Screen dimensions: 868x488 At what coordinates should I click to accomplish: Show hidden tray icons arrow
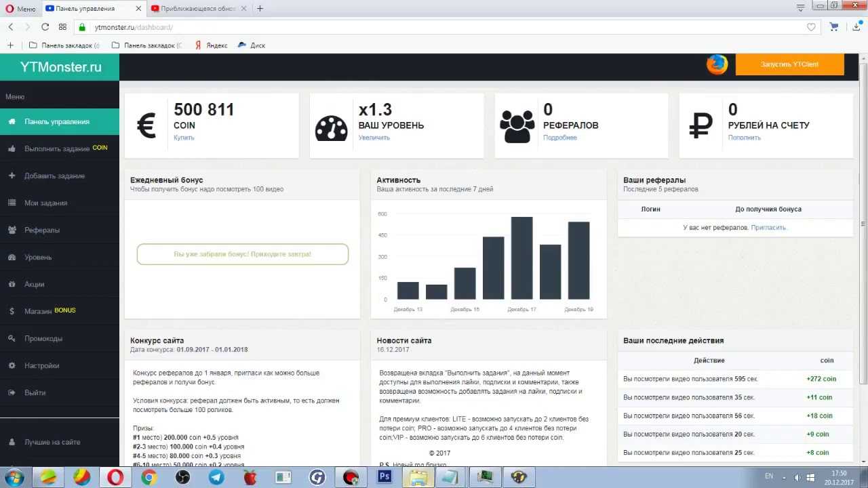click(x=785, y=477)
